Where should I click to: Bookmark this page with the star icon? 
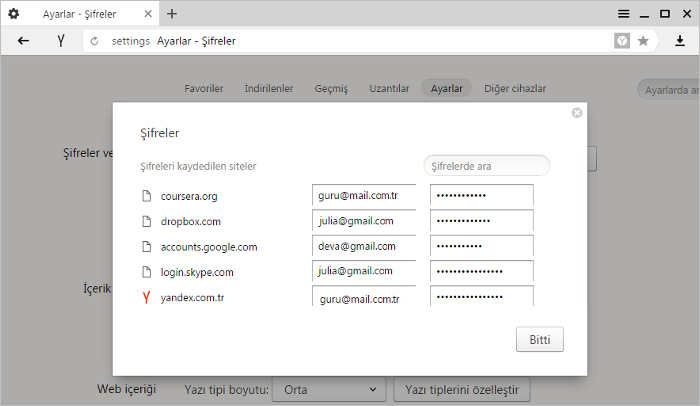643,41
